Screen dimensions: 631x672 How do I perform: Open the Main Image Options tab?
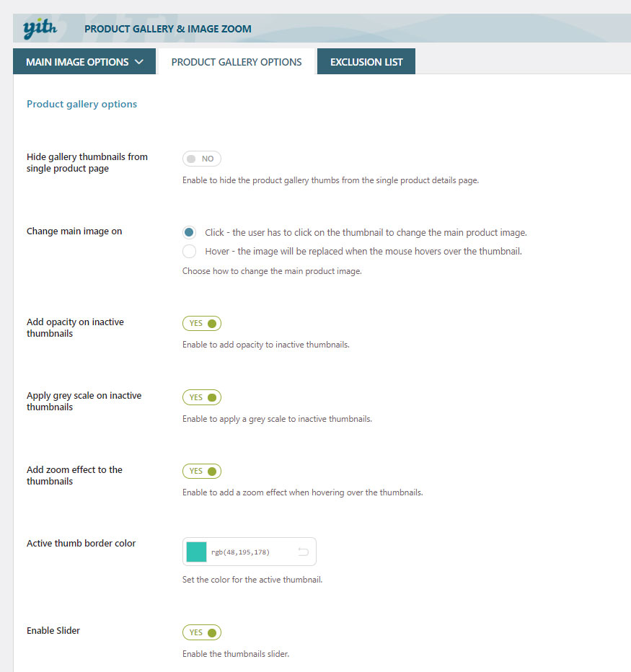(77, 62)
